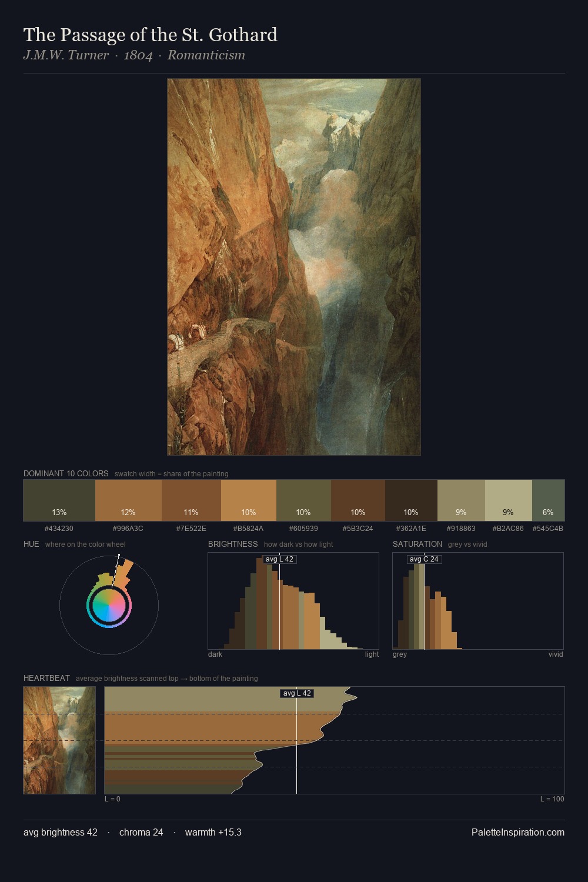Click the avg L 42 label in heartbeat chart
This screenshot has width=588, height=882.
[x=297, y=693]
